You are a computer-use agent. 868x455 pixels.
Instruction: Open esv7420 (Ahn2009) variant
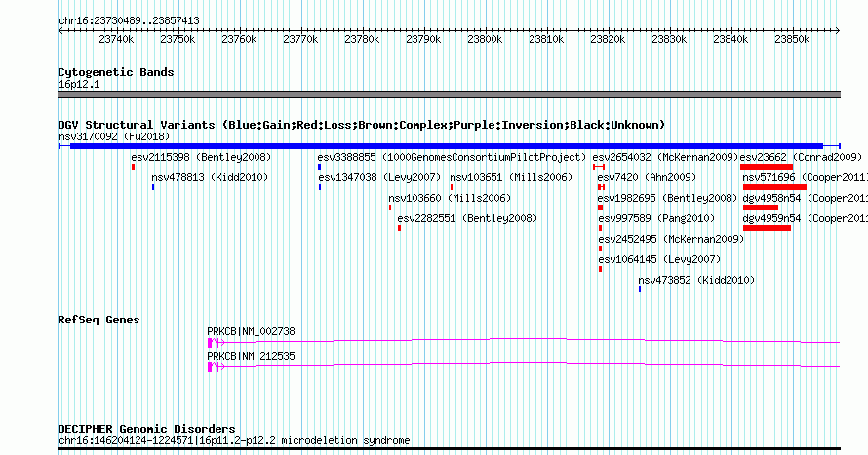click(x=647, y=177)
